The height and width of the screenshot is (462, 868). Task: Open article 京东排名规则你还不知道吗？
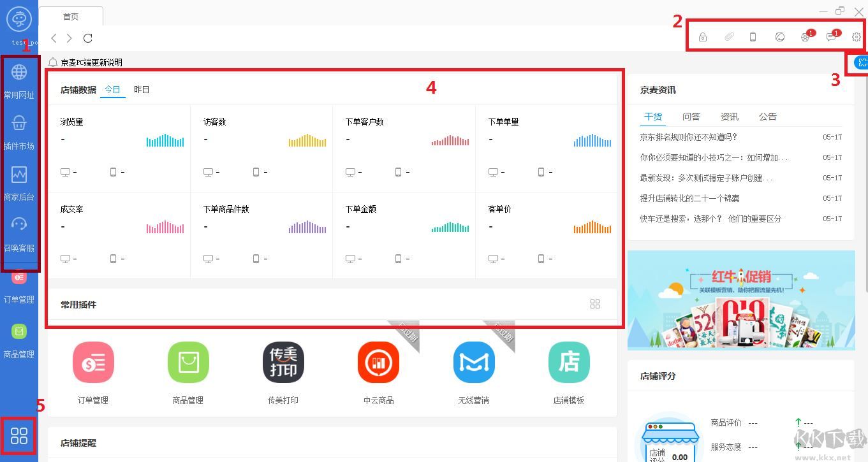[689, 137]
